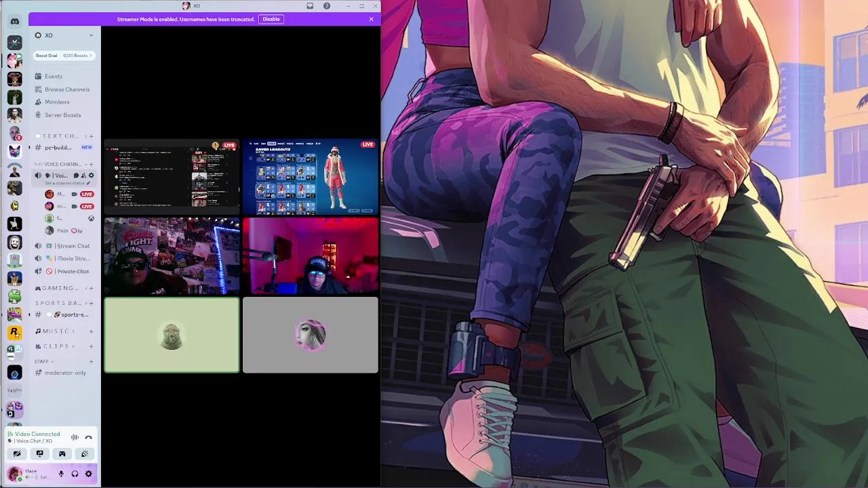Add channel to VOICE CHANNELS category
Screen dimensions: 868x488
(92, 164)
